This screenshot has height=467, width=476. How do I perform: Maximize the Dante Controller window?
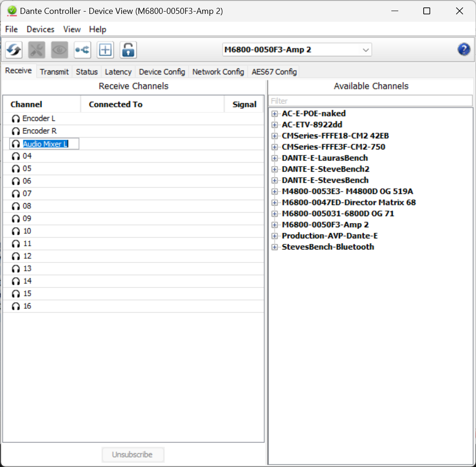coord(427,11)
